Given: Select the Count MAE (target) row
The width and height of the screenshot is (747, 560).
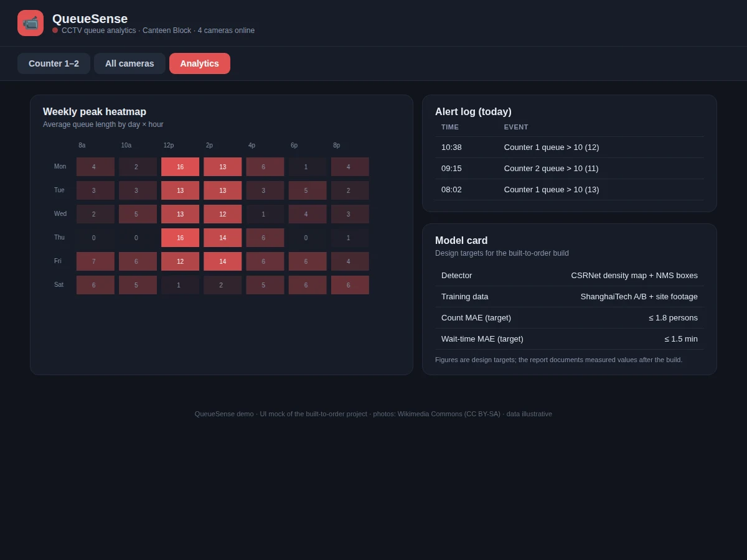Looking at the screenshot, I should tap(570, 318).
